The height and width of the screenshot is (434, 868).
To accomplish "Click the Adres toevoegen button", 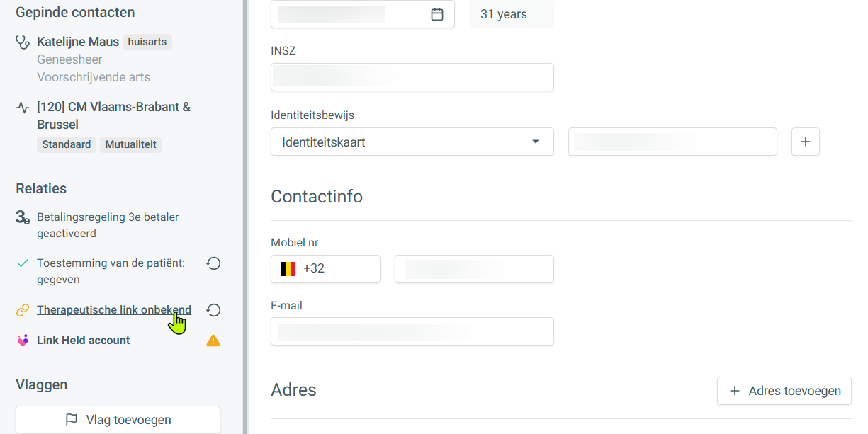I will 784,391.
